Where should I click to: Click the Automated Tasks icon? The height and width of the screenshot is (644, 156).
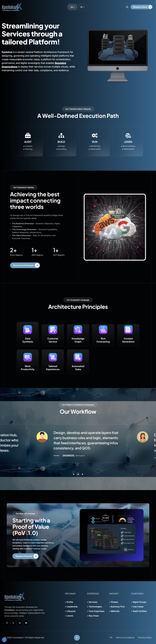point(78,357)
